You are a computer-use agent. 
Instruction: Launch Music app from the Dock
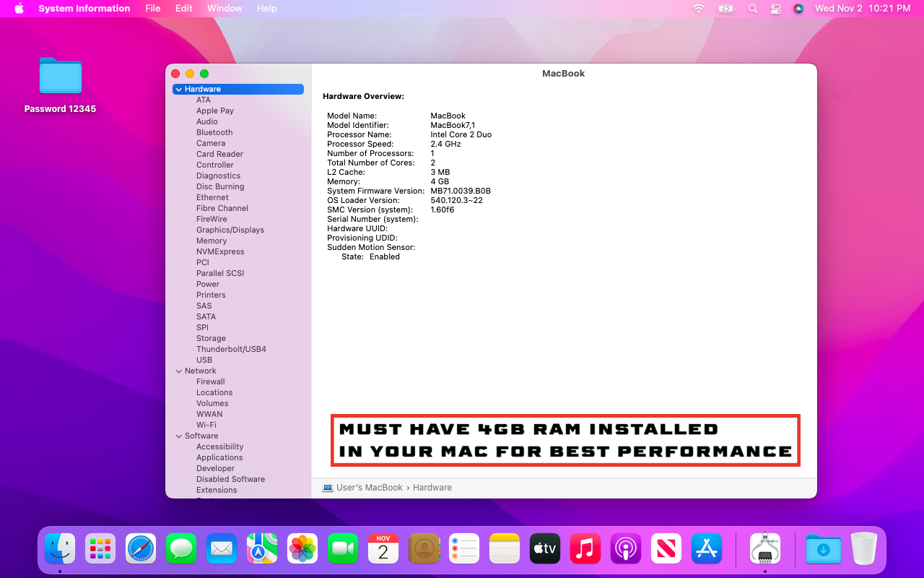coord(585,548)
